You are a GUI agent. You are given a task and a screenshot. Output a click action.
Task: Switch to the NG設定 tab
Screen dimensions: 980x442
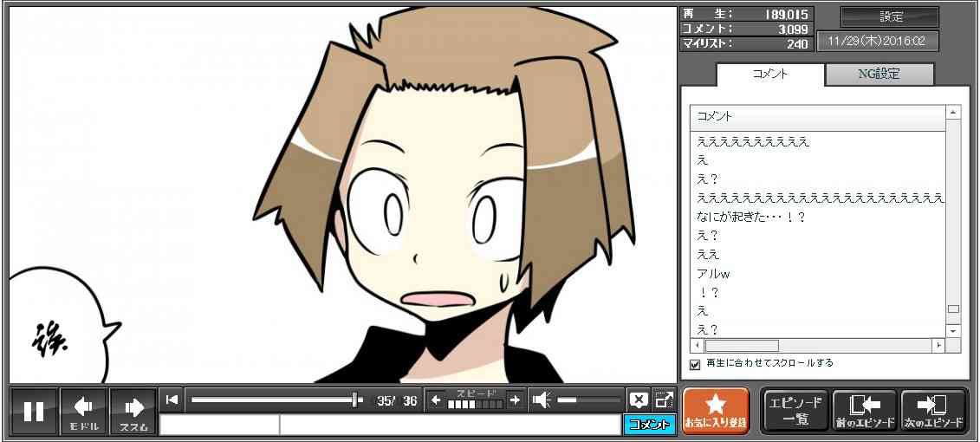879,75
